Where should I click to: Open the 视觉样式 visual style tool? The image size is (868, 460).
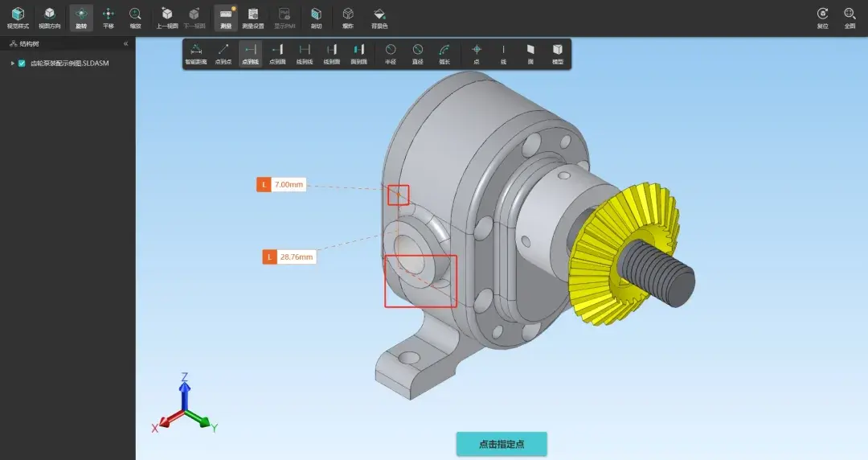point(18,18)
